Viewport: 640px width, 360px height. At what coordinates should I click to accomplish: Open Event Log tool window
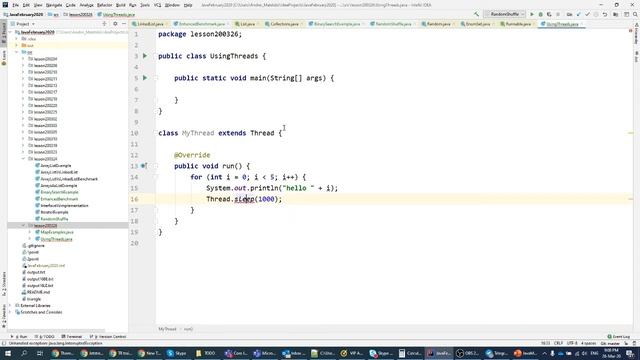coord(619,337)
